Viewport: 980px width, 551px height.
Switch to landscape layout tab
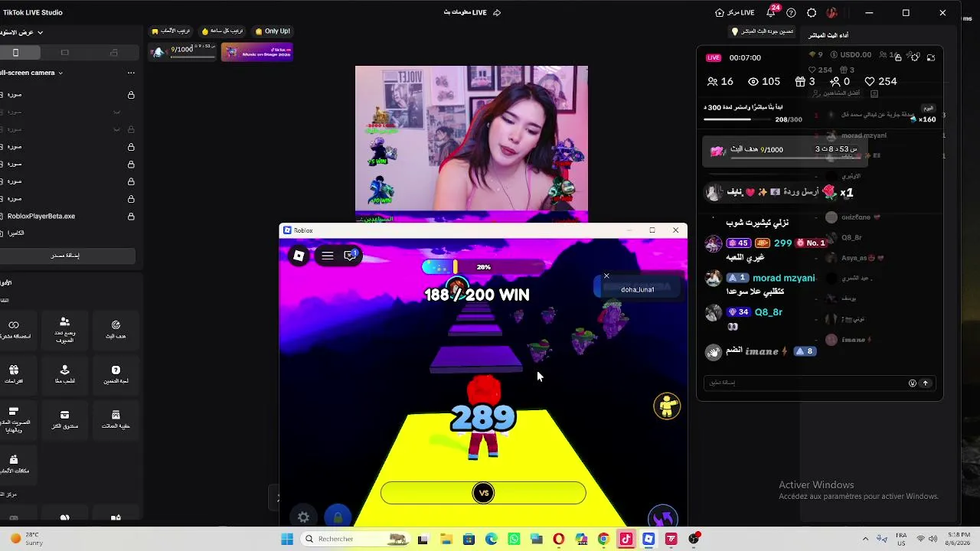pyautogui.click(x=64, y=53)
